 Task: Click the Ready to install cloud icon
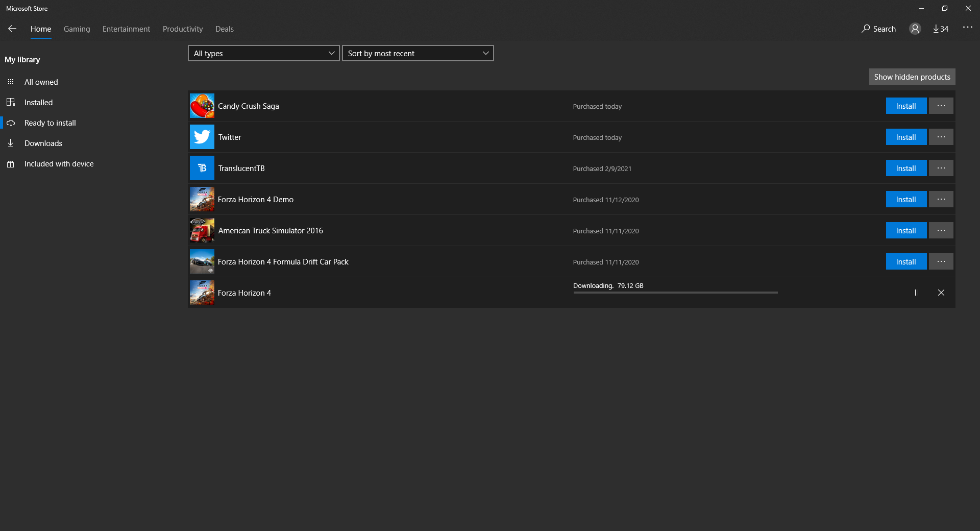coord(11,123)
